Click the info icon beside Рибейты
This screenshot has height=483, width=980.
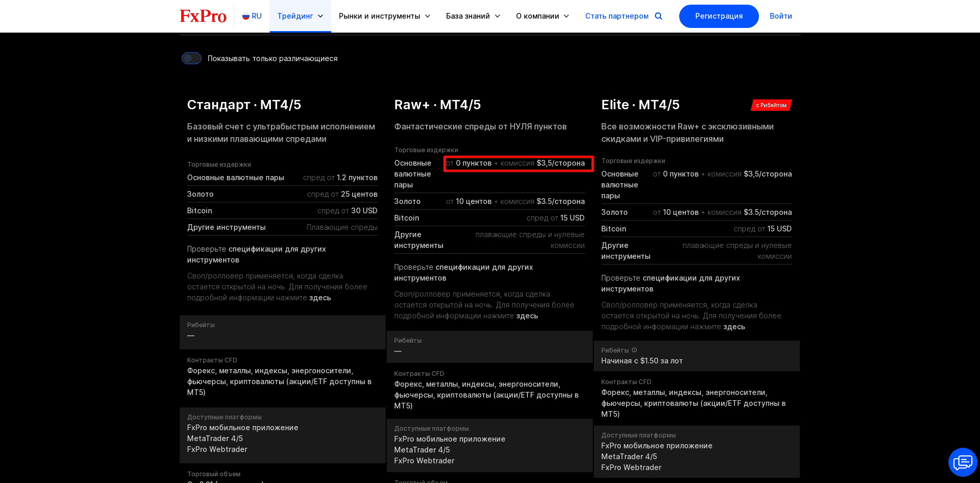point(634,350)
